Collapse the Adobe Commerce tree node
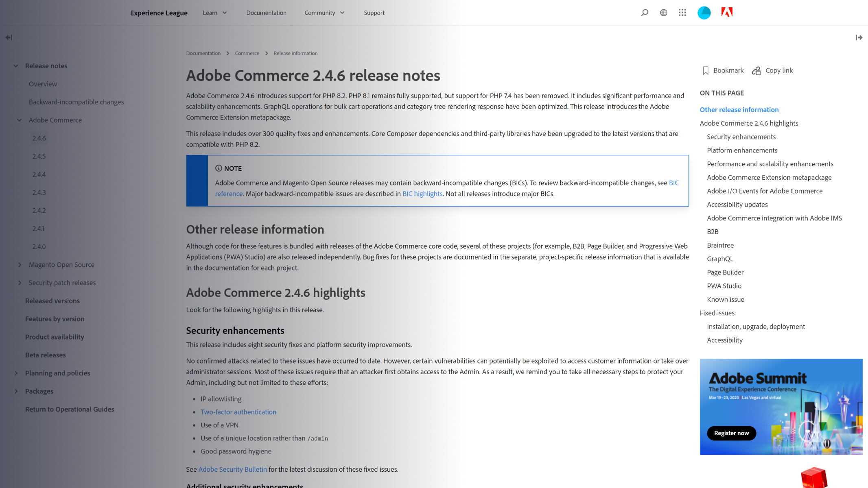This screenshot has width=868, height=488. click(19, 120)
